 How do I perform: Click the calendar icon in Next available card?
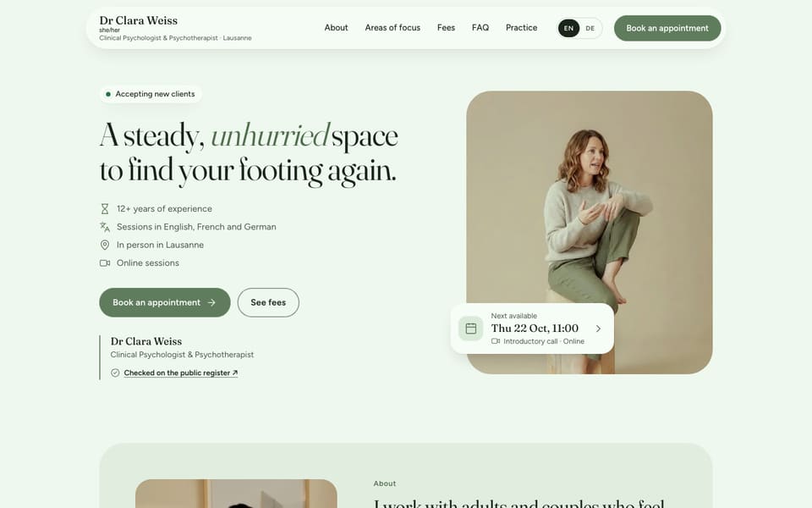(x=471, y=329)
